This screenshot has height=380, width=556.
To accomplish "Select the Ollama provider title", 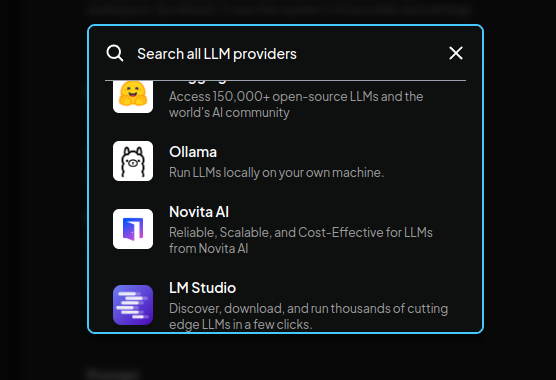I will click(x=193, y=152).
